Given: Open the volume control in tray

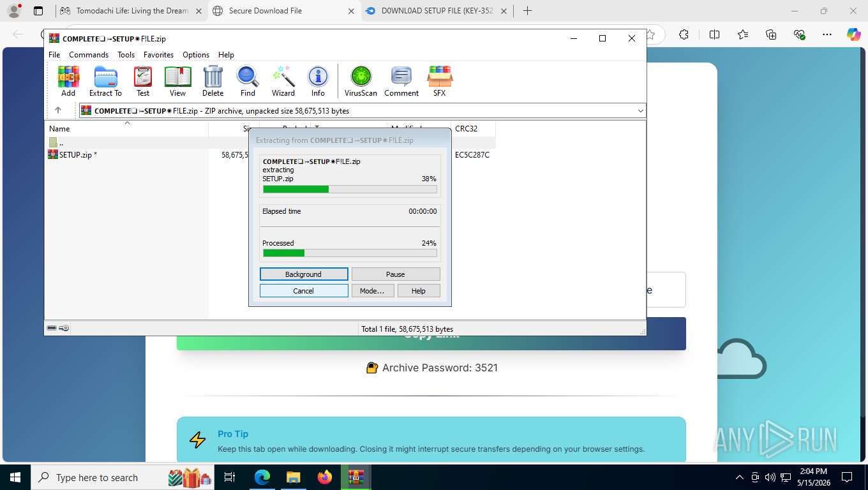Looking at the screenshot, I should pyautogui.click(x=770, y=477).
